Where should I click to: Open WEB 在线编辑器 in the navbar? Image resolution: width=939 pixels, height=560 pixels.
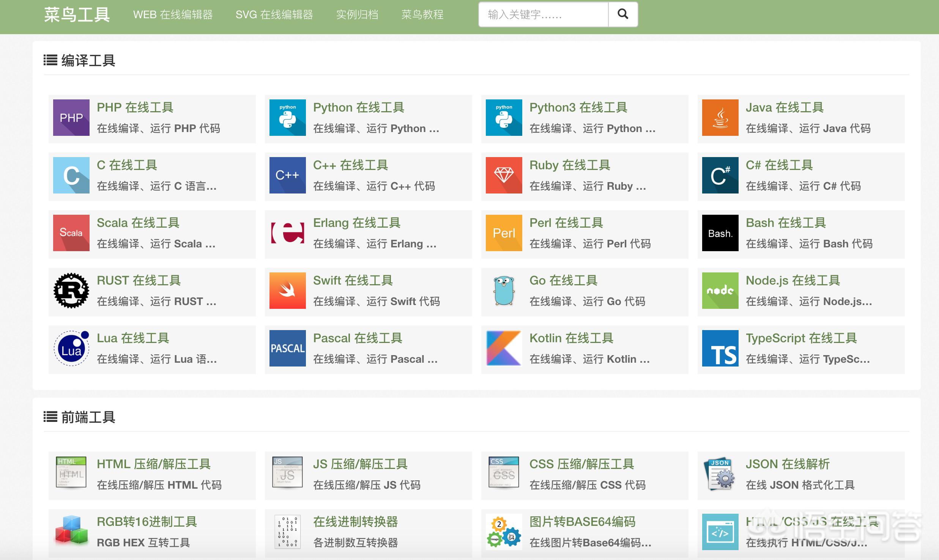(x=173, y=14)
